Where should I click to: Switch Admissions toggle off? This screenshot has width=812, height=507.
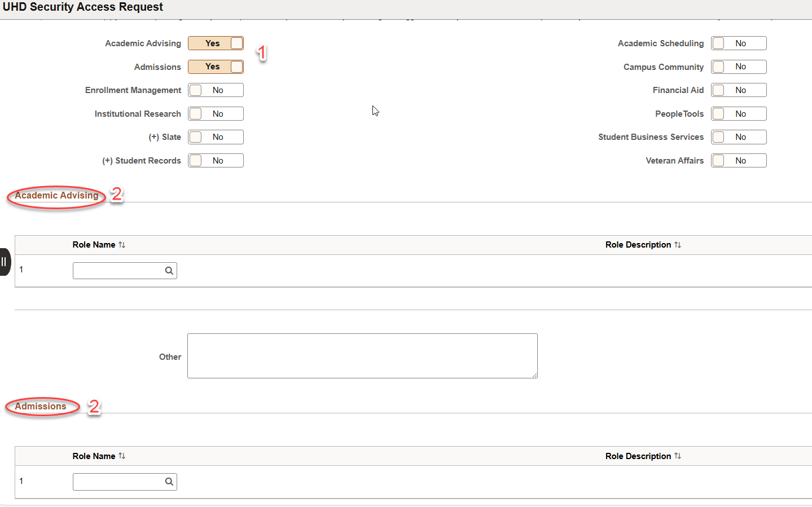tap(216, 67)
